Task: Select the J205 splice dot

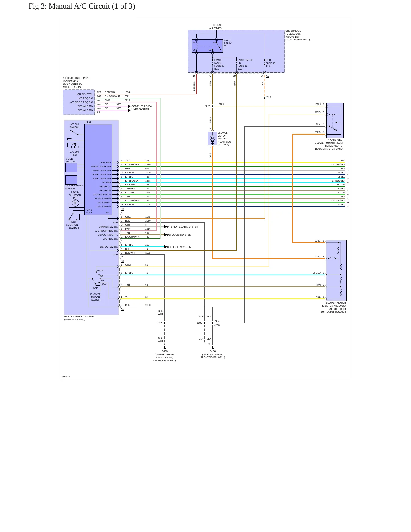Action: point(205,323)
